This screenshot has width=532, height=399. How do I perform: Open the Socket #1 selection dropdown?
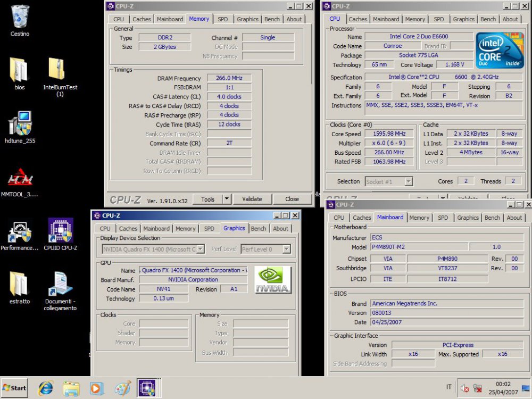pyautogui.click(x=389, y=181)
